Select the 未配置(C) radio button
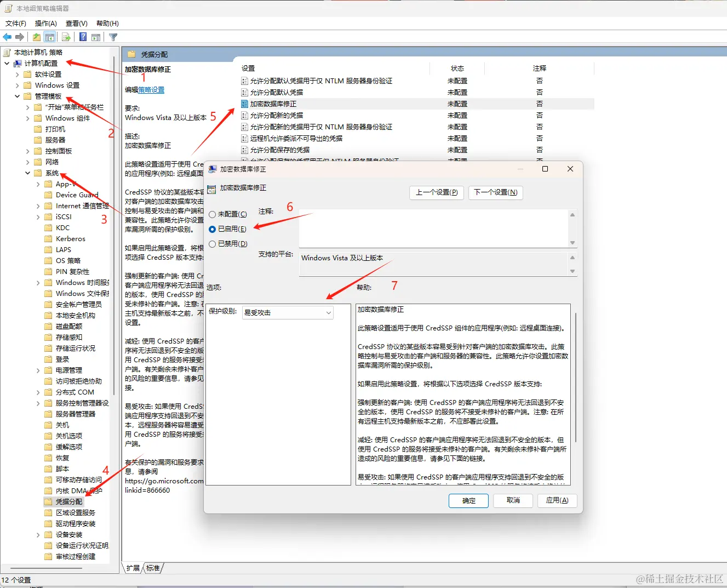Image resolution: width=727 pixels, height=588 pixels. 213,214
